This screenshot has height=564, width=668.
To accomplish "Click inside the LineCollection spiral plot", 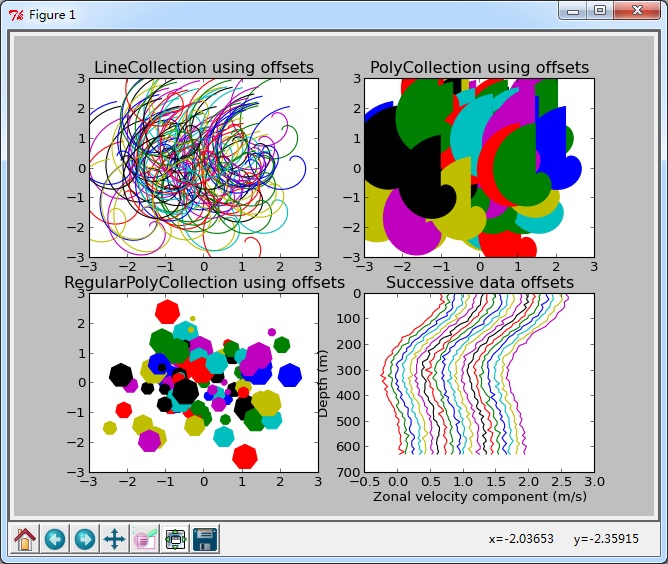I will point(204,168).
